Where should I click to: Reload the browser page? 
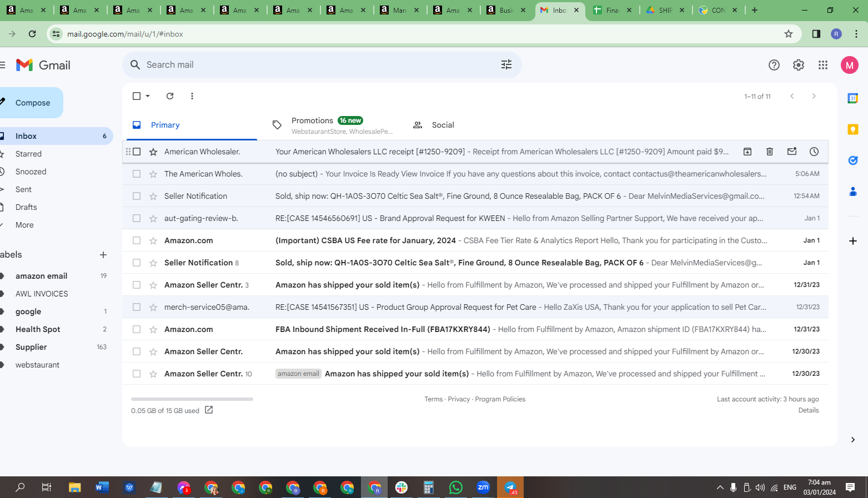(32, 34)
